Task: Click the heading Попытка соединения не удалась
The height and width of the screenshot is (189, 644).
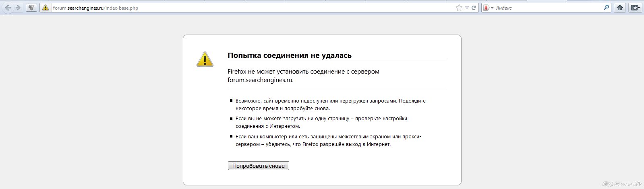Action: [x=290, y=55]
